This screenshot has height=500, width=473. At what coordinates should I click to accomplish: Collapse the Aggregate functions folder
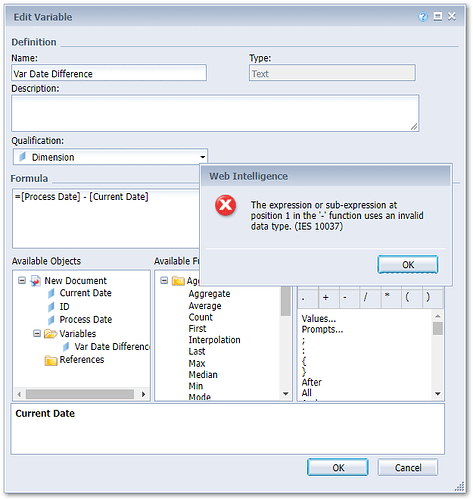(164, 280)
